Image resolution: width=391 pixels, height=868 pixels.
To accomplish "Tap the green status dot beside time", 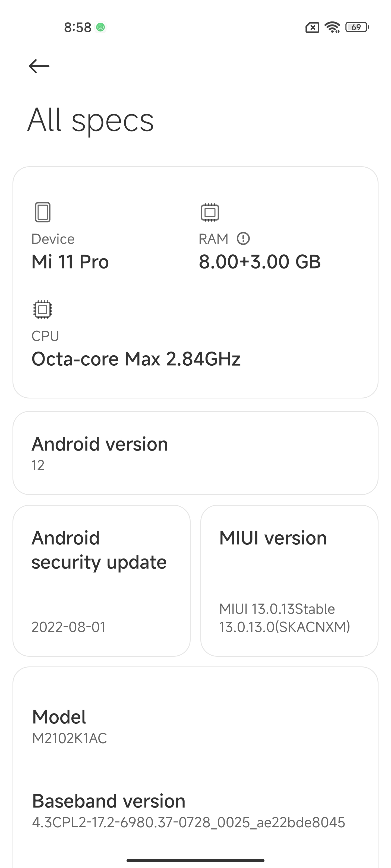I will (100, 27).
